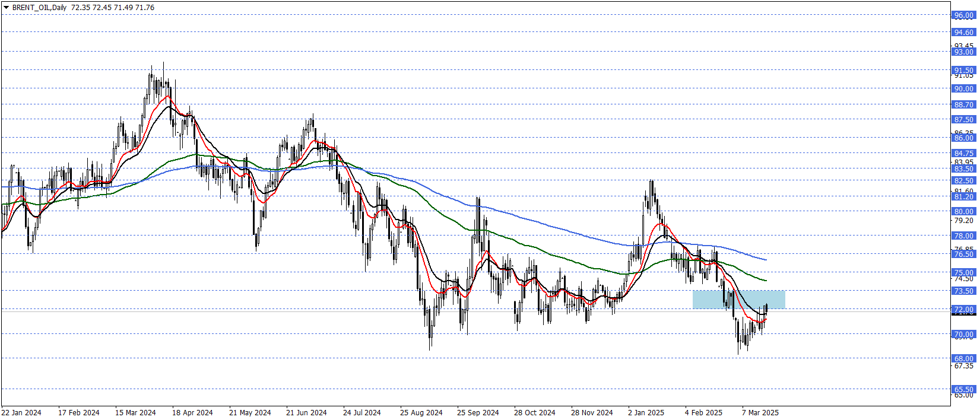Click the 4 Feb 2025 date label
This screenshot has width=980, height=420.
704,413
